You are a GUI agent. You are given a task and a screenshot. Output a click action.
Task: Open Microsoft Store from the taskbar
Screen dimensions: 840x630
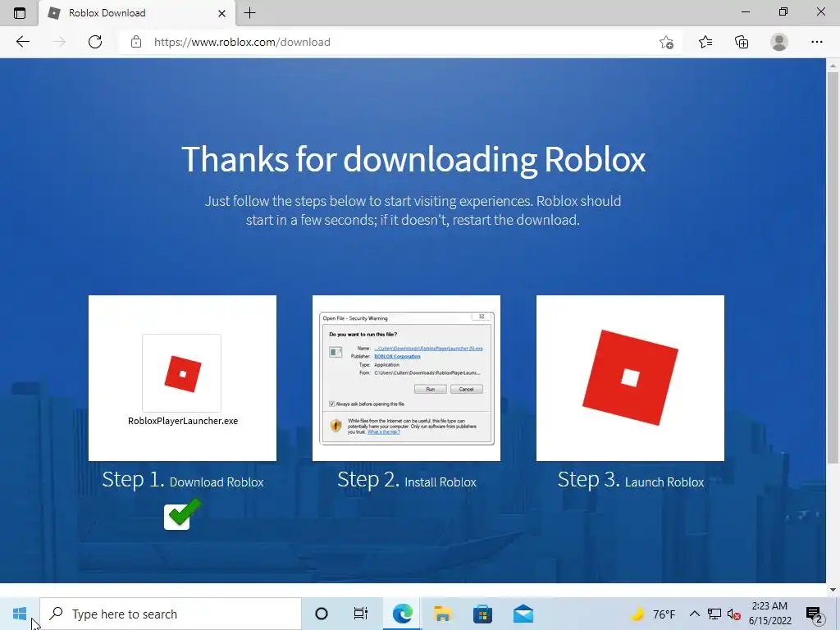point(482,614)
